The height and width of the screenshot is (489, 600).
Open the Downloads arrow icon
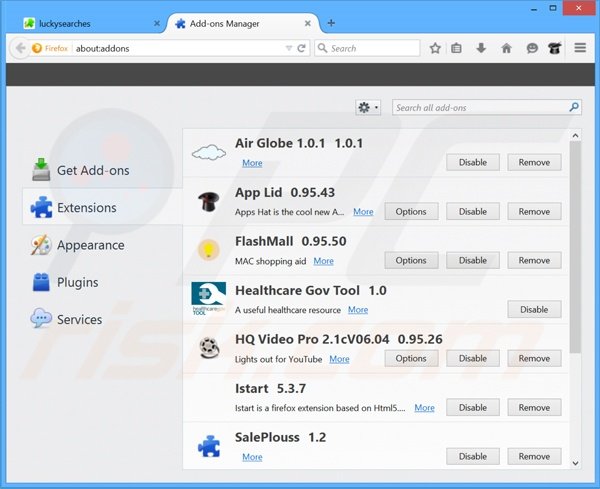481,48
